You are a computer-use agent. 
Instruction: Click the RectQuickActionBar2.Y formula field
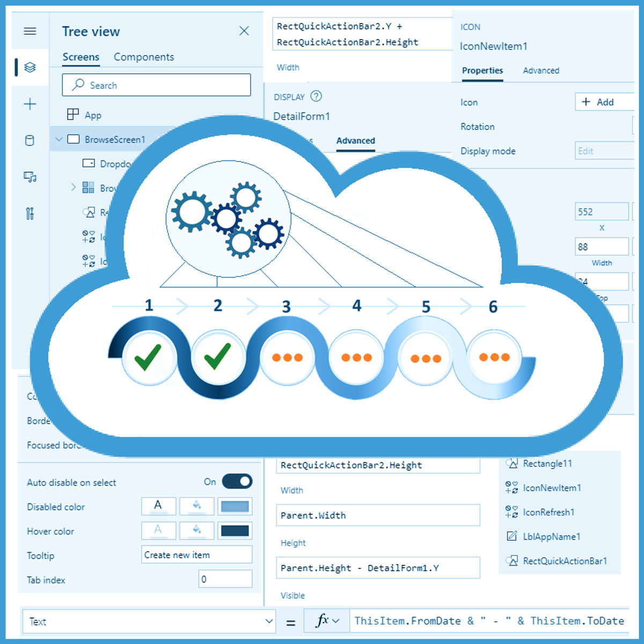tap(363, 34)
